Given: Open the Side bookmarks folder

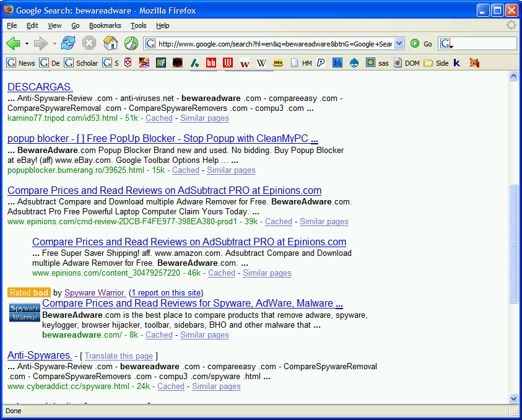Looking at the screenshot, I should 436,63.
